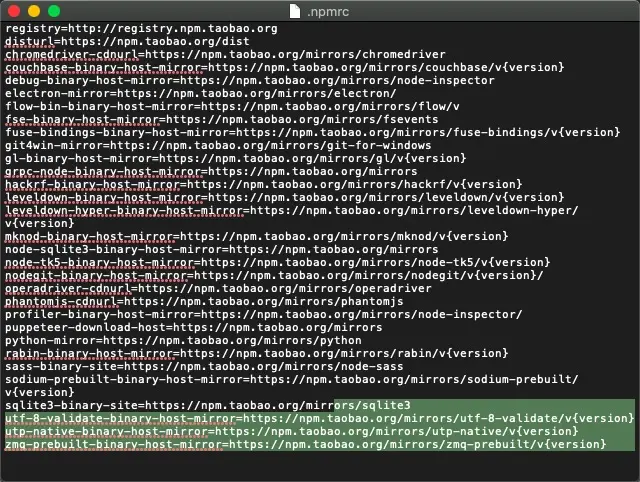This screenshot has width=640, height=482.
Task: Click the grpc-node-binary-host-mirror line
Action: (211, 171)
